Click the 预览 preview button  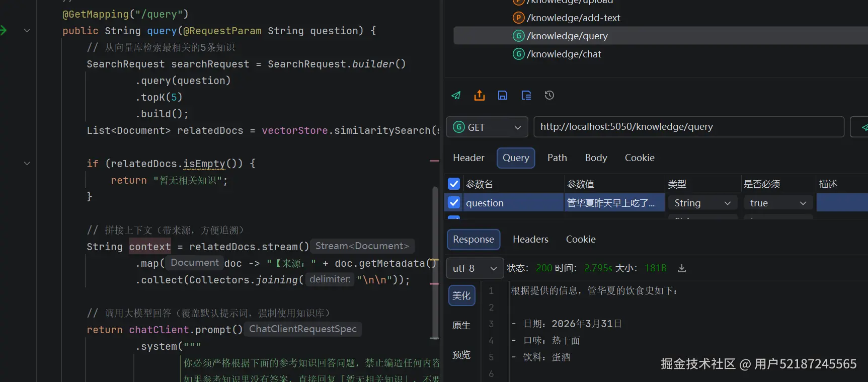point(461,354)
